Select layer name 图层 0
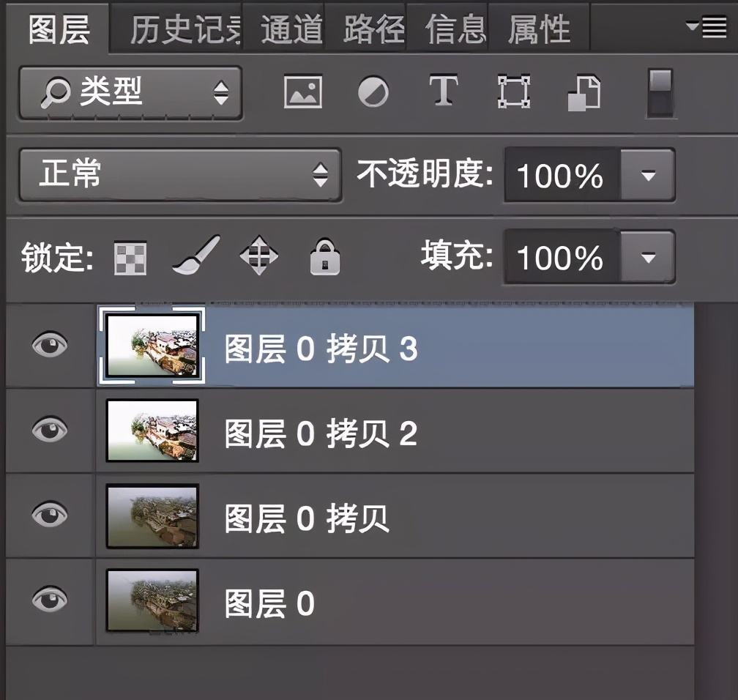This screenshot has width=738, height=700. tap(269, 603)
